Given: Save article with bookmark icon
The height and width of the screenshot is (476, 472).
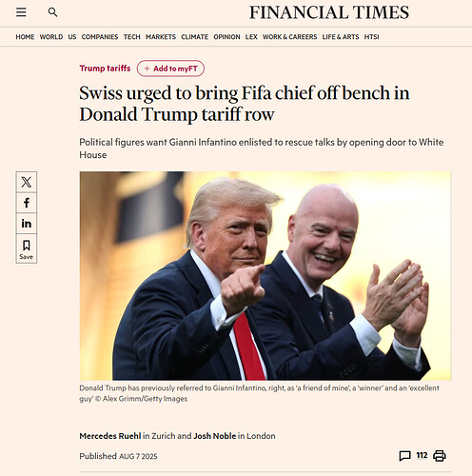Looking at the screenshot, I should point(27,248).
